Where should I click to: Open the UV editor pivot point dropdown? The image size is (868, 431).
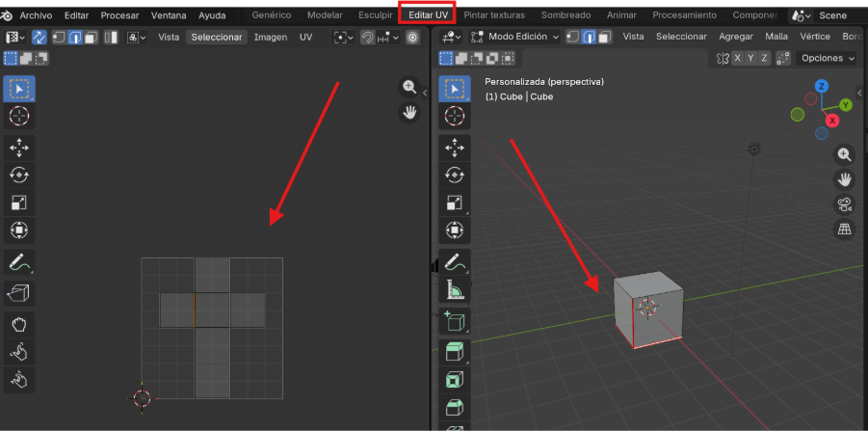coord(342,37)
